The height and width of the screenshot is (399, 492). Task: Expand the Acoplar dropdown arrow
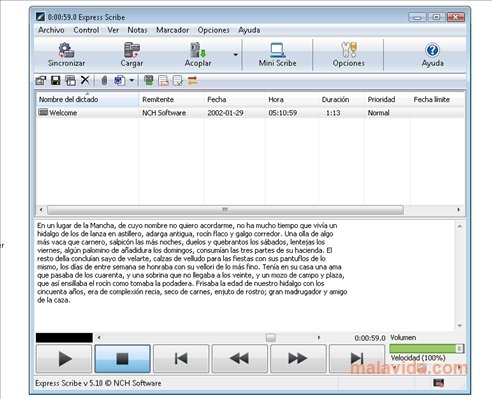pyautogui.click(x=235, y=55)
